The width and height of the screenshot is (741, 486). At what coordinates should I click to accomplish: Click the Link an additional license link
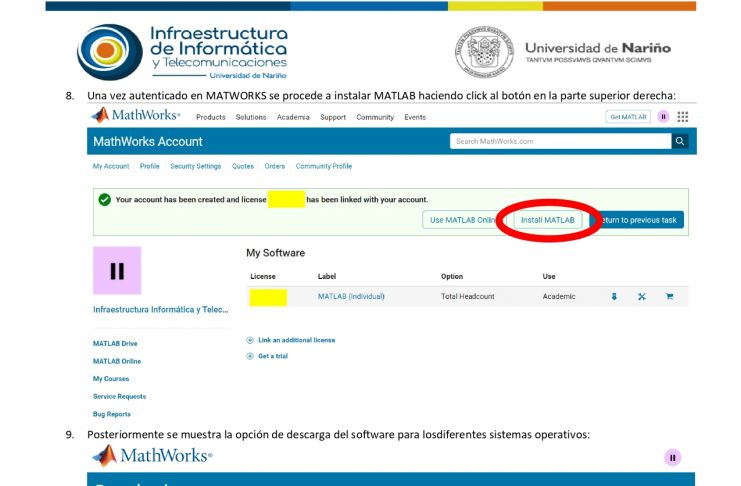296,340
